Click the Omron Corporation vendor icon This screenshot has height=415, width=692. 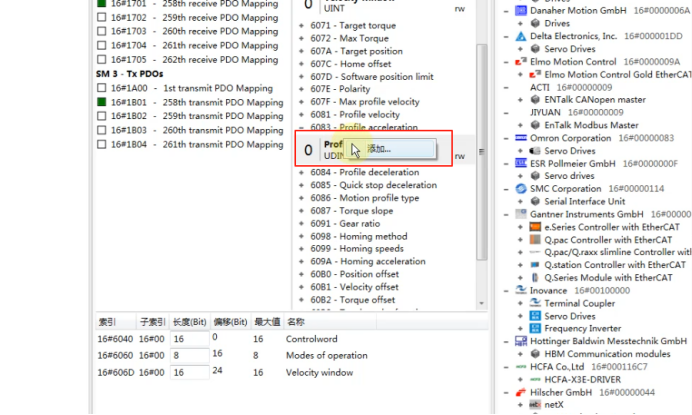tap(521, 138)
